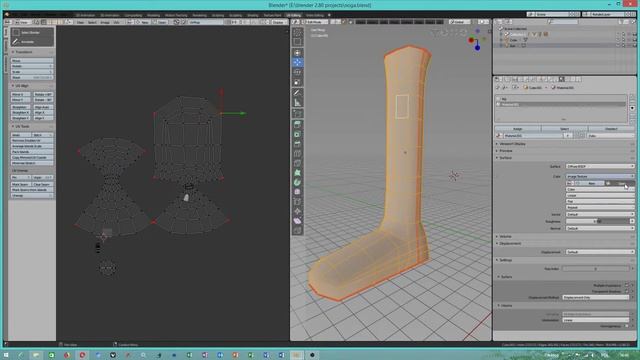
Task: Click Scene selector field in top bar
Action: click(553, 14)
